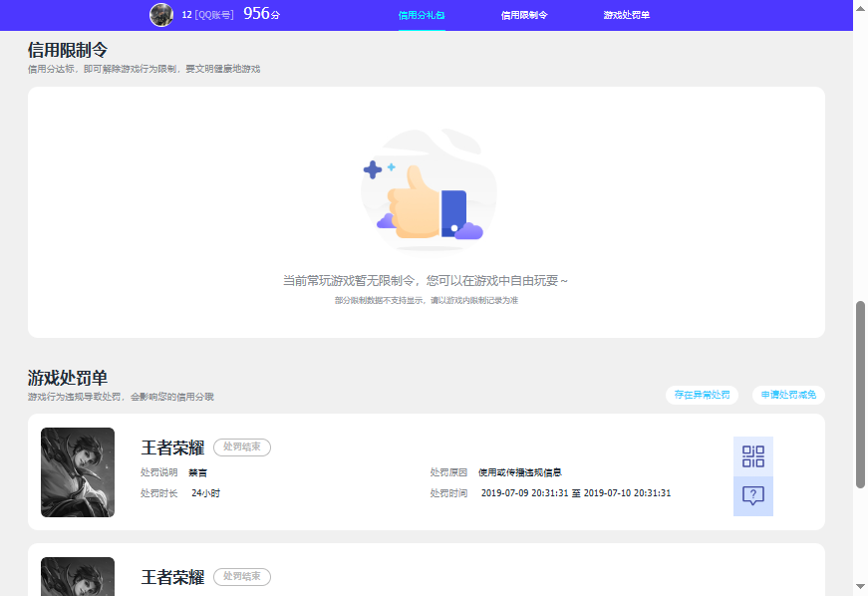
Task: Click the vertical scrollbar thumb
Action: click(860, 395)
